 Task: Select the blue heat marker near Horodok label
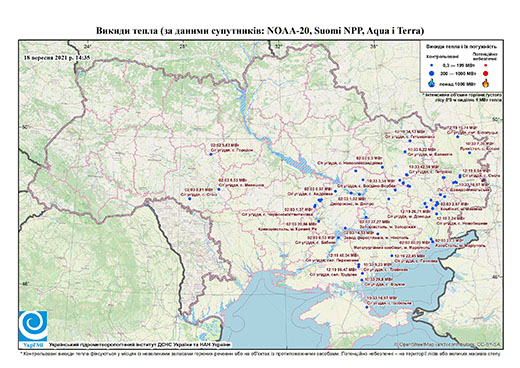tap(211, 154)
